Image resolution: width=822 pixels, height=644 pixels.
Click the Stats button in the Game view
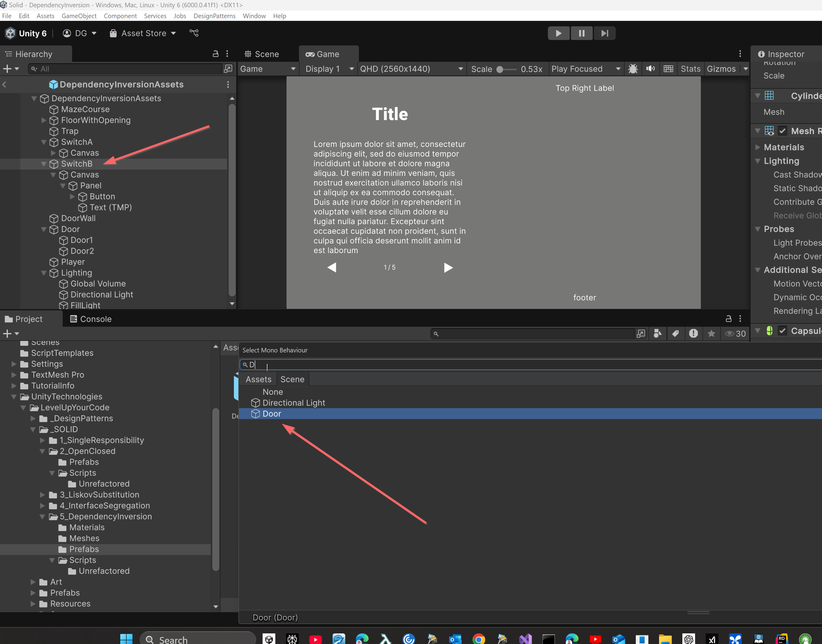pyautogui.click(x=690, y=69)
